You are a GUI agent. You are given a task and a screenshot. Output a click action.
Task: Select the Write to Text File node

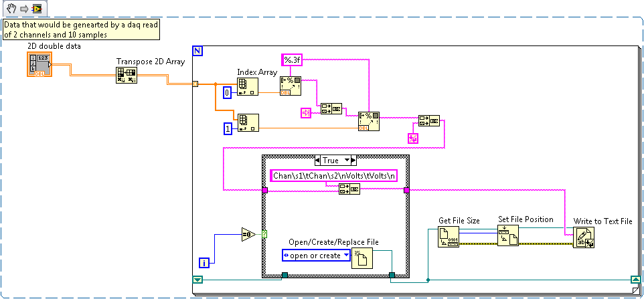(x=584, y=239)
